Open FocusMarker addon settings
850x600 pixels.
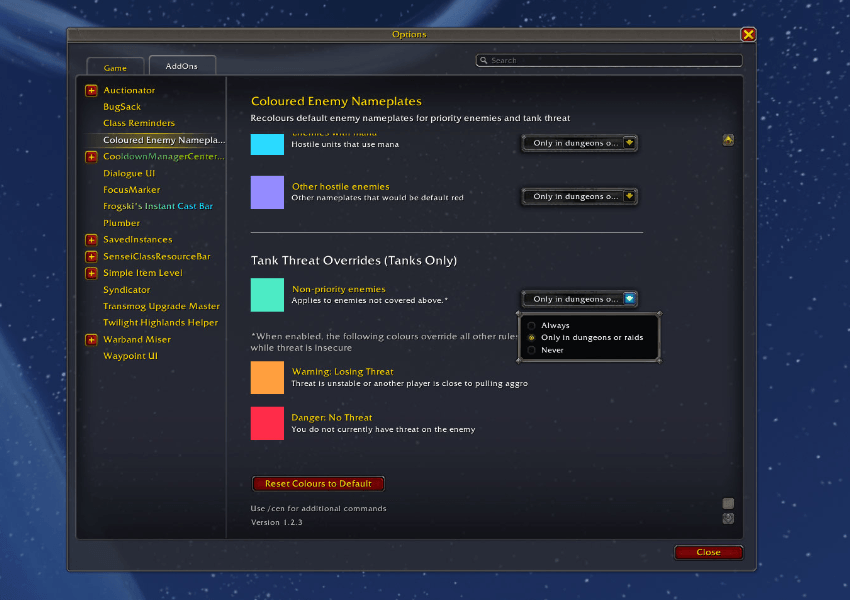132,190
